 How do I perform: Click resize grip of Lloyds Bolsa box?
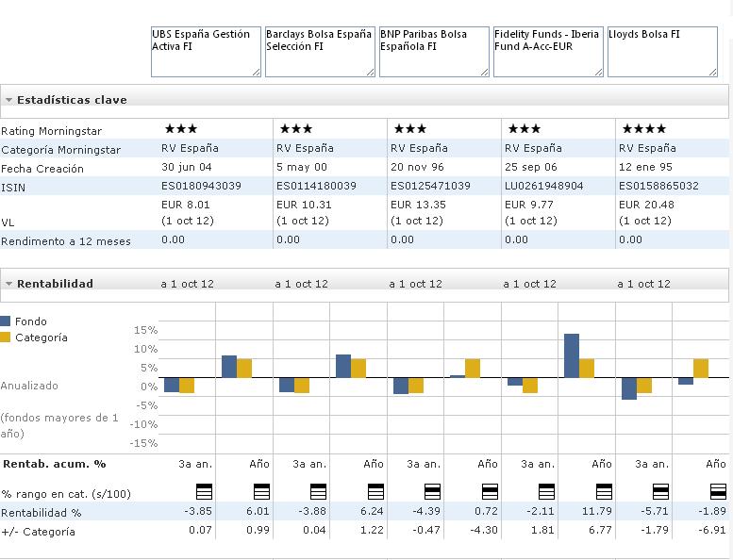coord(712,73)
